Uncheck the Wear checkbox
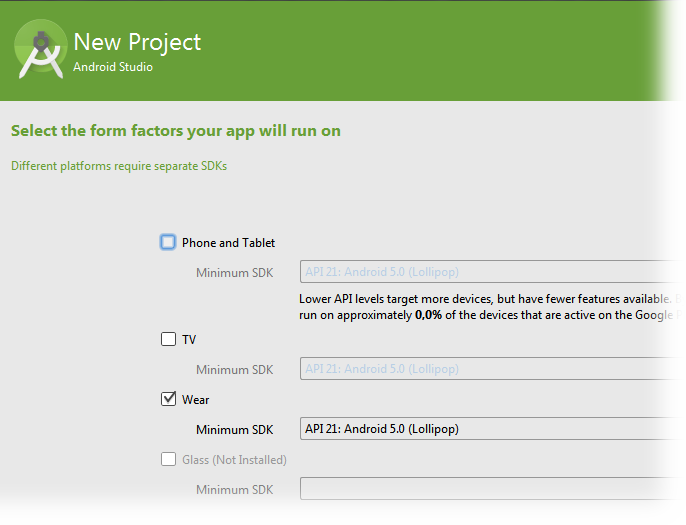This screenshot has width=686, height=525. pos(168,399)
